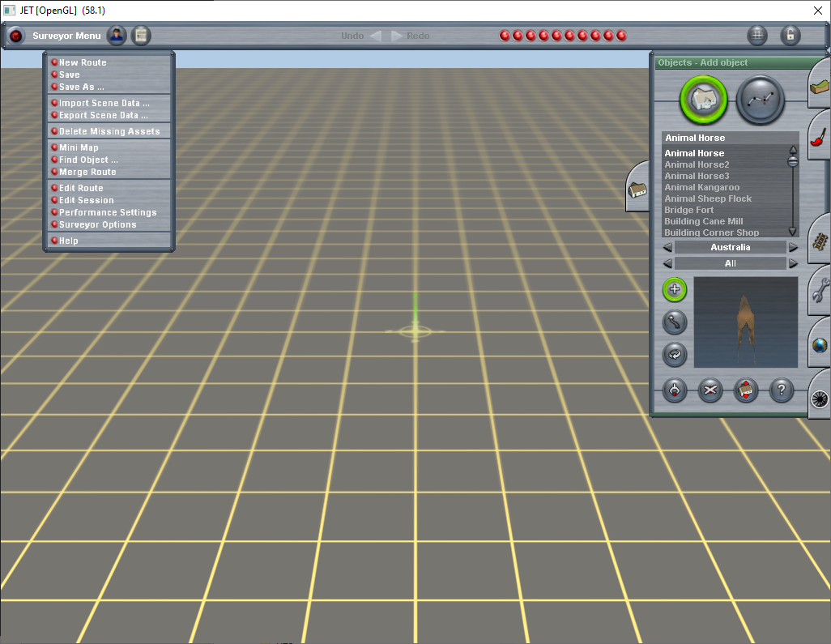Image resolution: width=831 pixels, height=644 pixels.
Task: Open Performance Settings from menu
Action: coord(109,212)
